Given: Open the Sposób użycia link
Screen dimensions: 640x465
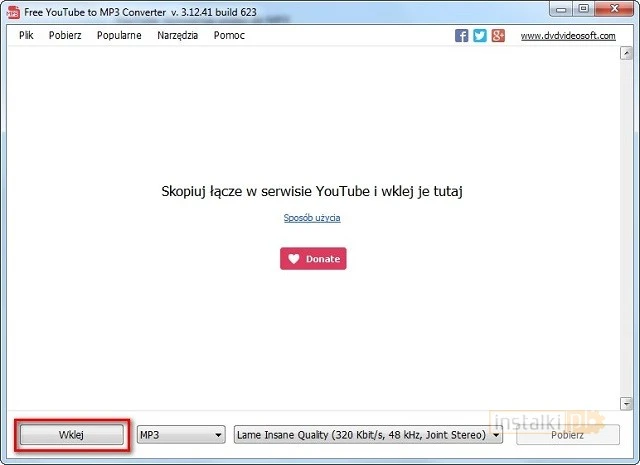Looking at the screenshot, I should pyautogui.click(x=312, y=218).
